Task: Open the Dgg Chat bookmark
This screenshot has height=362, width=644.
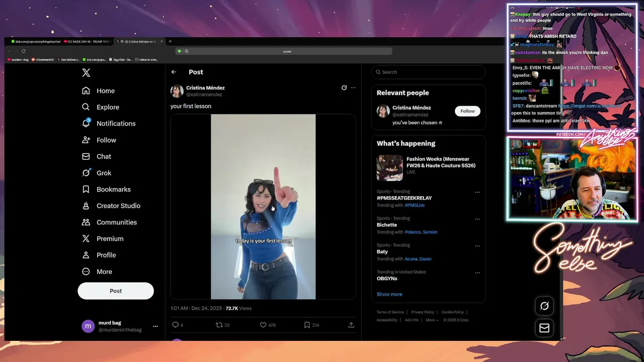Action: 120,60
